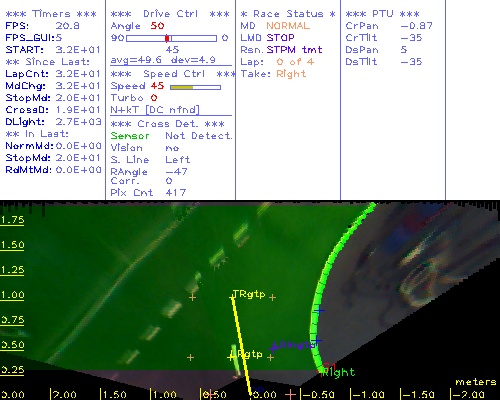Click the blue LAngle marker label

(x=293, y=345)
